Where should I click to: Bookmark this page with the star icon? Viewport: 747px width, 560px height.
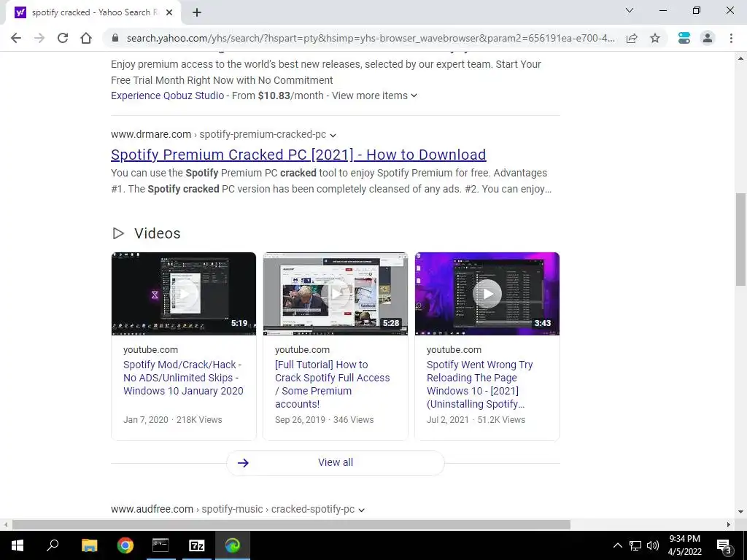coord(655,38)
